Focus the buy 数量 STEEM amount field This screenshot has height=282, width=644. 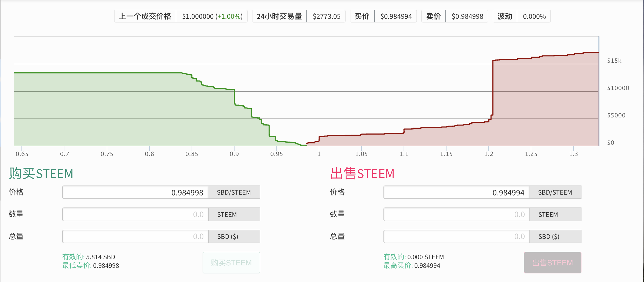pos(135,214)
